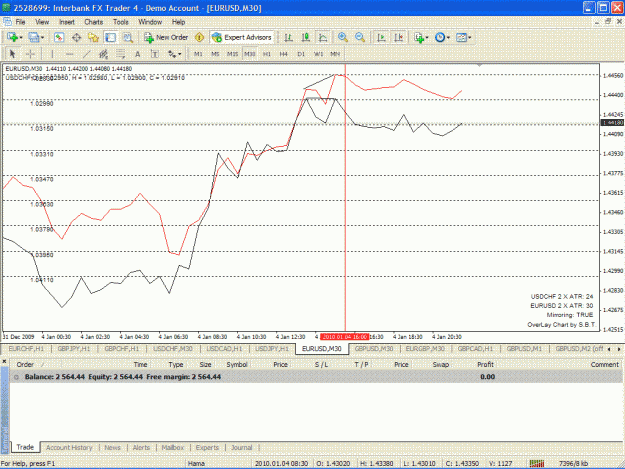Open the File menu
This screenshot has height=469, width=625.
(x=20, y=22)
